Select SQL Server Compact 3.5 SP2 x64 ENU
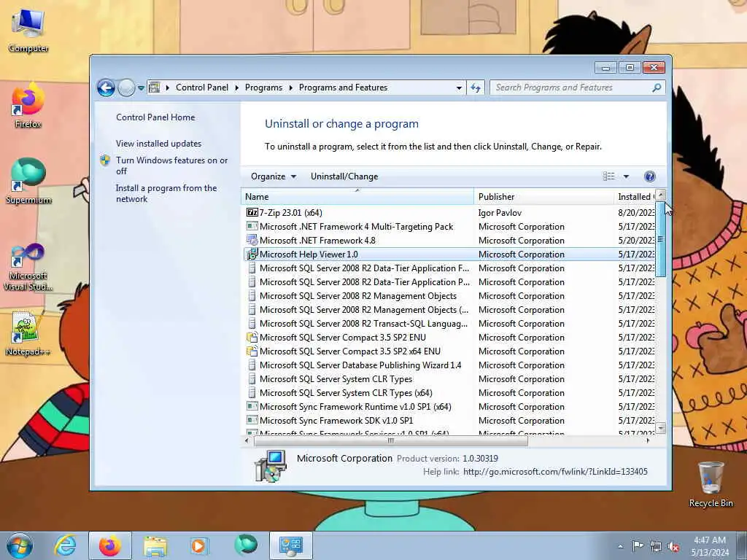This screenshot has height=560, width=747. (449, 351)
